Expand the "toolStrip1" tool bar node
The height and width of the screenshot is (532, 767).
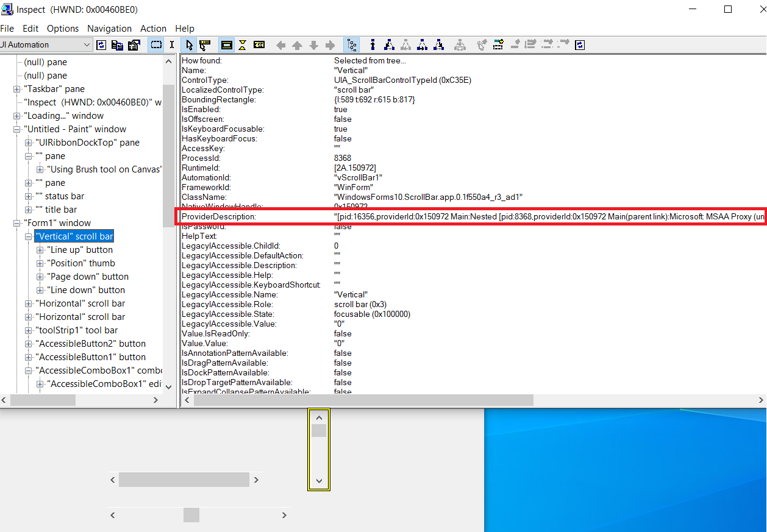point(28,330)
